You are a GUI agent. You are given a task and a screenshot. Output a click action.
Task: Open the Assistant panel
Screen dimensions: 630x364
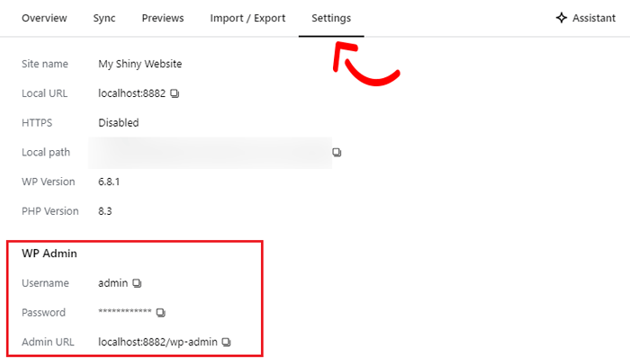tap(586, 18)
